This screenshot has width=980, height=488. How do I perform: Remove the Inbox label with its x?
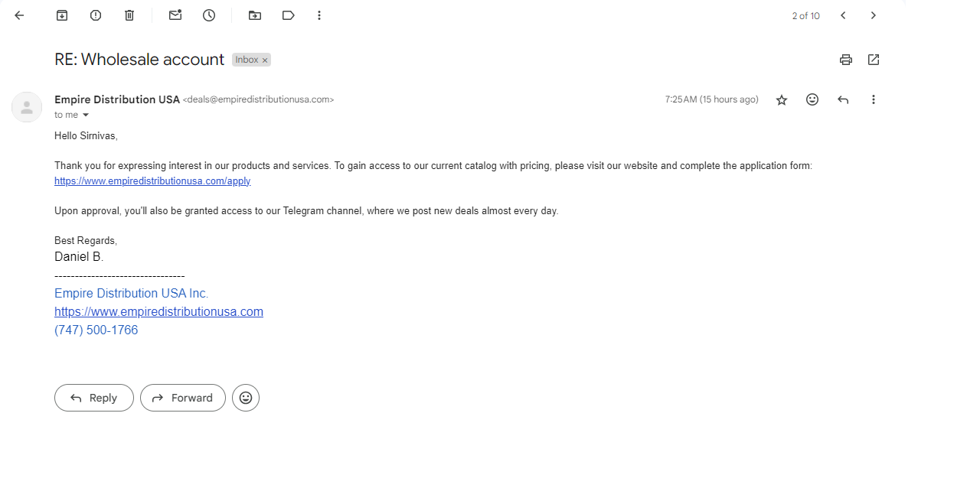pyautogui.click(x=265, y=60)
